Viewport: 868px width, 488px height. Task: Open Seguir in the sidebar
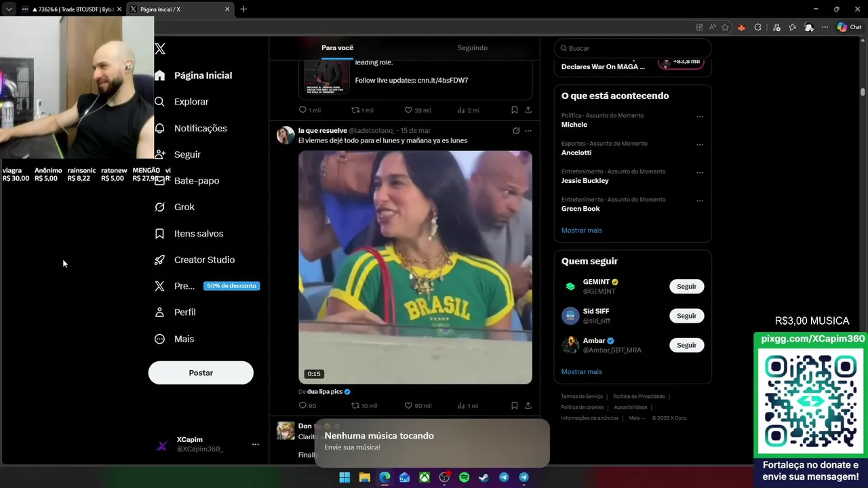[177, 155]
